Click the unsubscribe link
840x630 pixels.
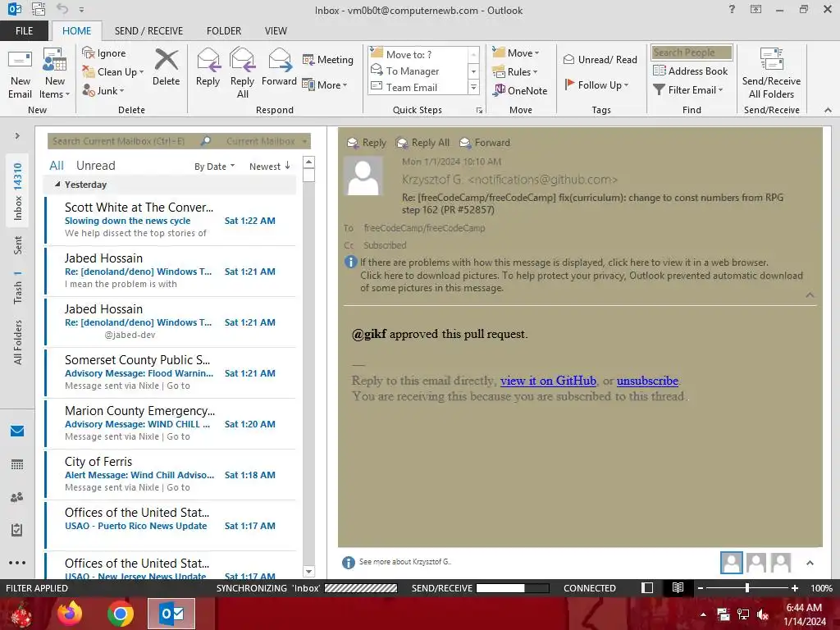tap(647, 381)
